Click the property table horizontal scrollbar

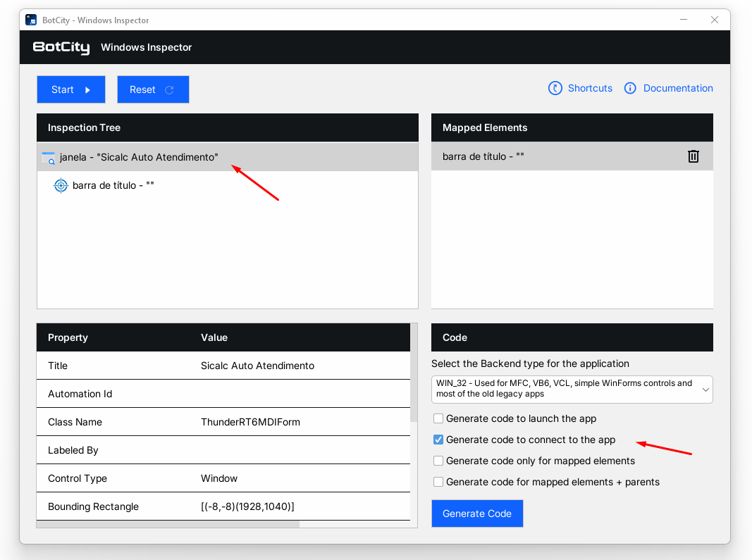point(169,524)
